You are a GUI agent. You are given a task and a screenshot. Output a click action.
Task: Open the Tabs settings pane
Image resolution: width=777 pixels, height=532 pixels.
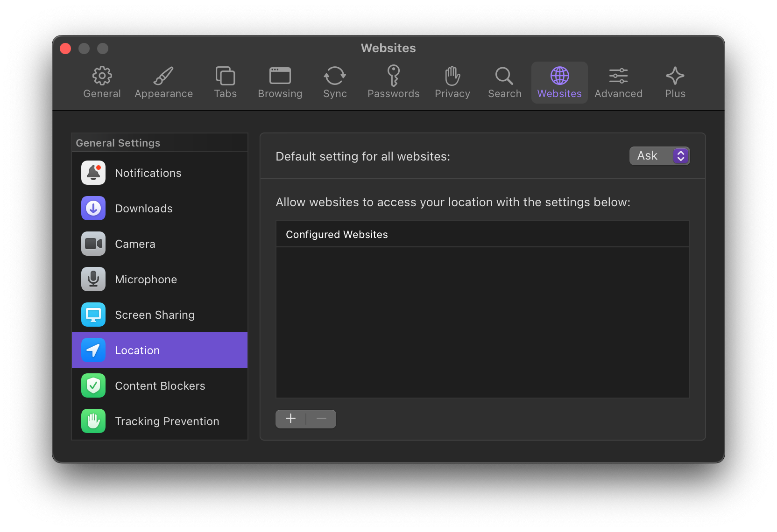point(225,83)
